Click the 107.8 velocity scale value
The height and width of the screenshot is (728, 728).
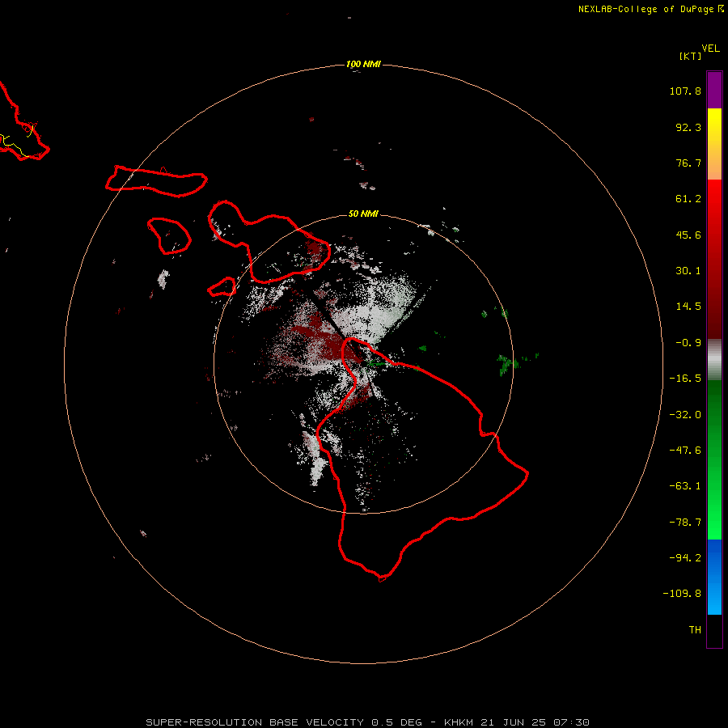[685, 91]
